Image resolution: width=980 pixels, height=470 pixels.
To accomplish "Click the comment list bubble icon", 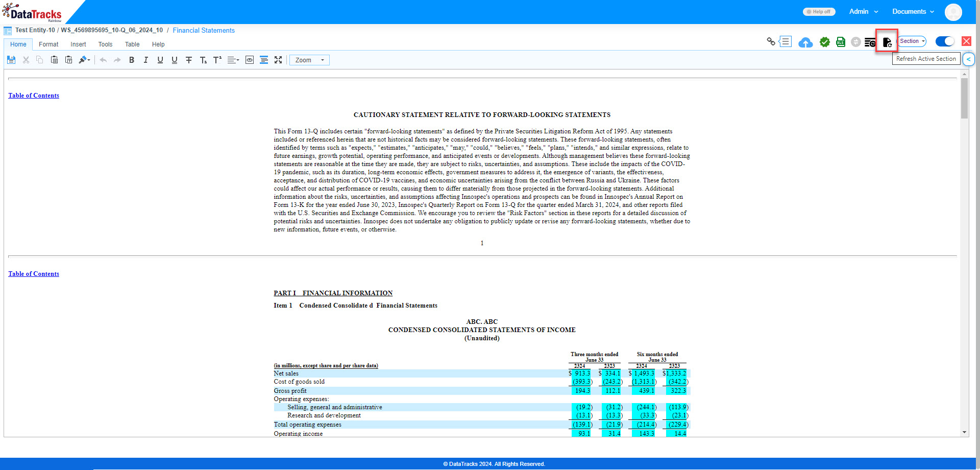I will tap(785, 41).
